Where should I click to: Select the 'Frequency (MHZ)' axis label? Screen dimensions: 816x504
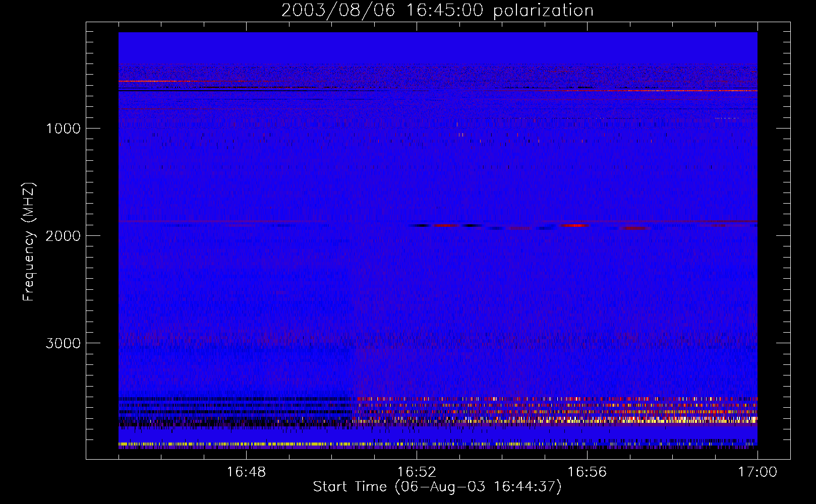(x=28, y=242)
